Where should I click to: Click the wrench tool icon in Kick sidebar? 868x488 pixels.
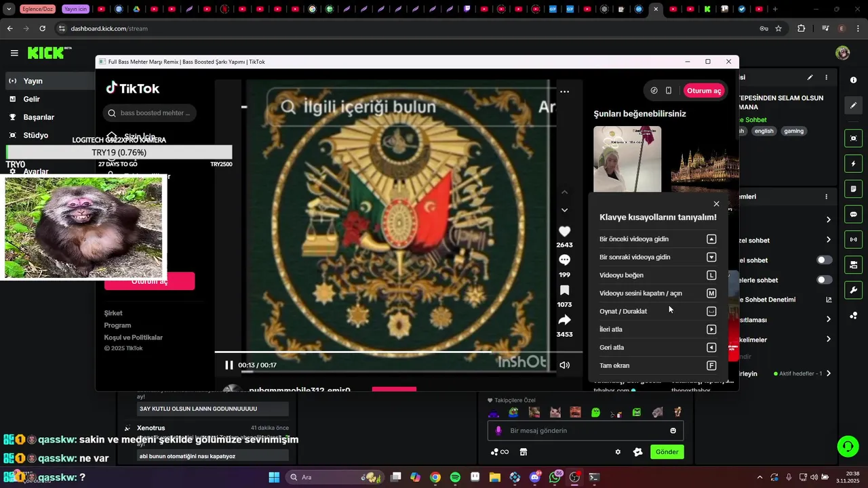pos(853,290)
